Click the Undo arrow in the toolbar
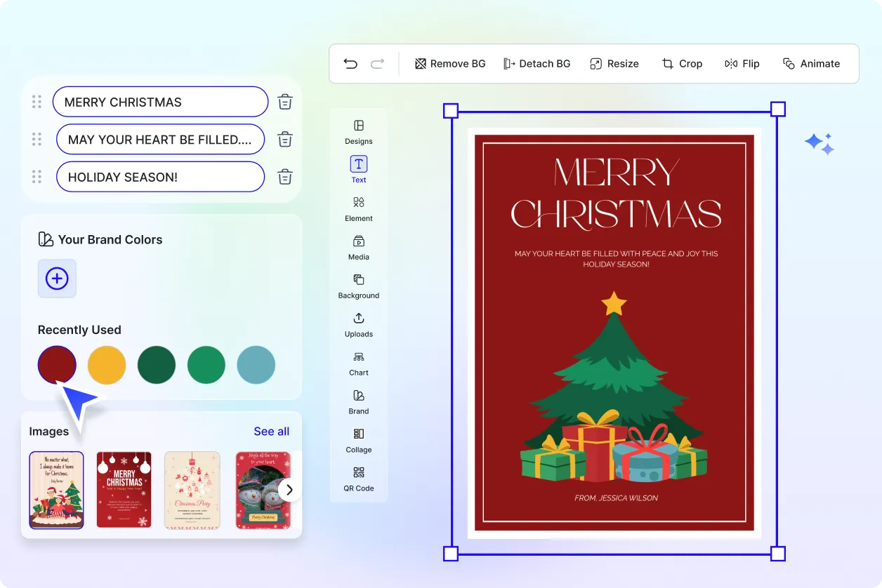 point(350,63)
